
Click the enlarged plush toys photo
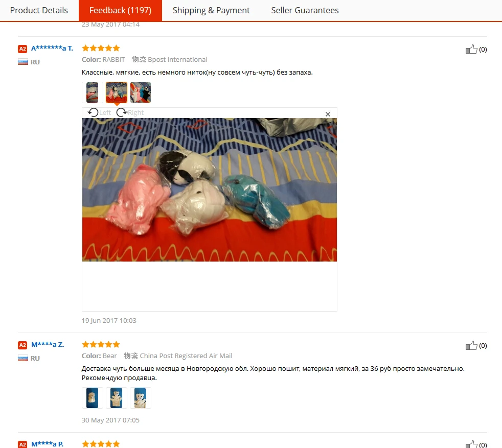[x=210, y=190]
